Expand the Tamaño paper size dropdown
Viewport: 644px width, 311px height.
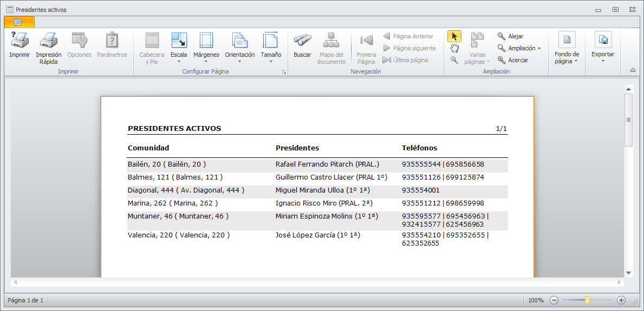(271, 47)
